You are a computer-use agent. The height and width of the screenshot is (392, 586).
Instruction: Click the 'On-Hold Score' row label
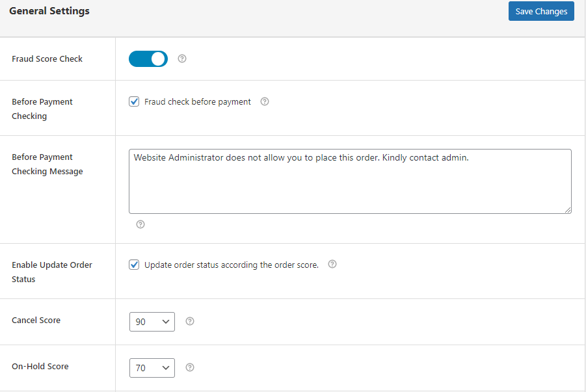(40, 367)
